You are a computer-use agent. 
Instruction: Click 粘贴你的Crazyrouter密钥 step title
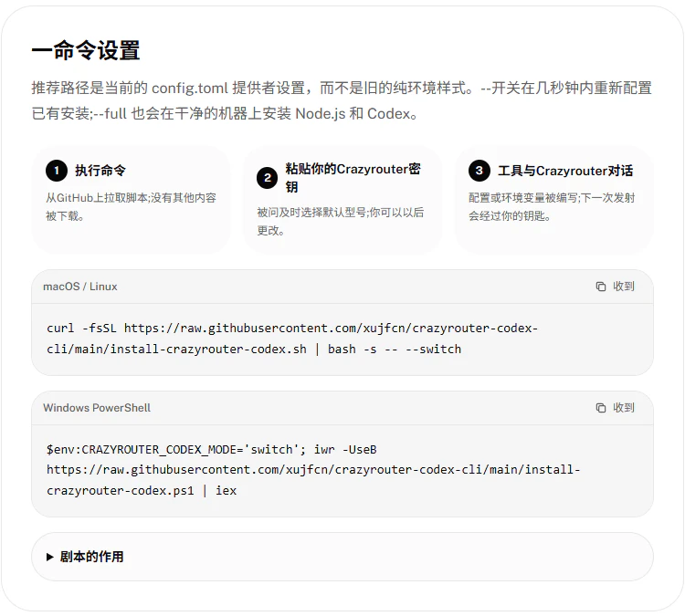coord(353,178)
